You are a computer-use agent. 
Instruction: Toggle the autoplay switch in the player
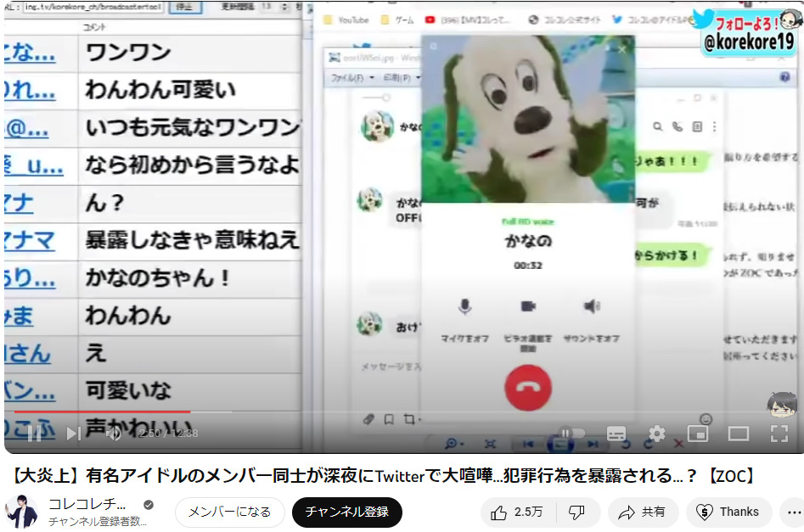click(571, 434)
